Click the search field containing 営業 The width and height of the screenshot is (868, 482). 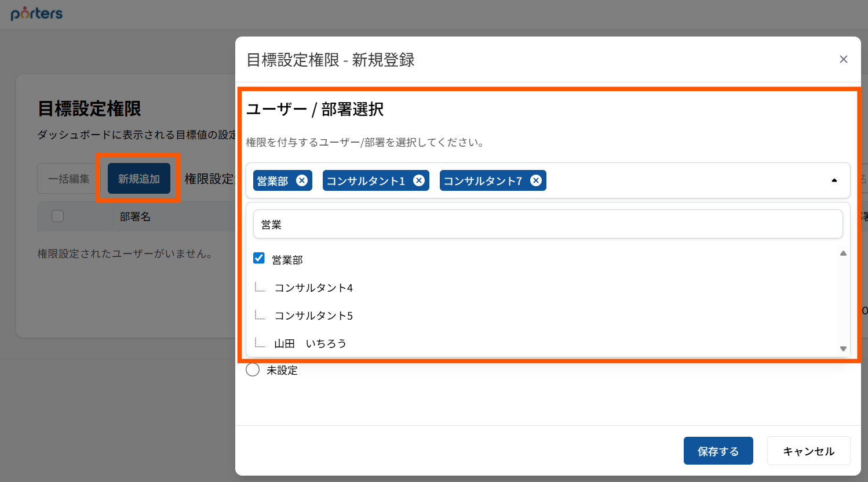pos(548,224)
